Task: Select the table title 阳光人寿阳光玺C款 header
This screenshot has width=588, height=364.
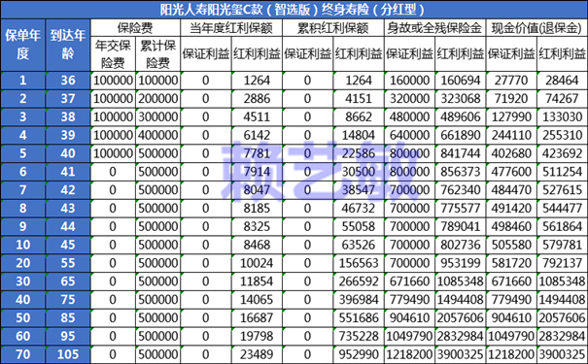Action: (x=294, y=10)
